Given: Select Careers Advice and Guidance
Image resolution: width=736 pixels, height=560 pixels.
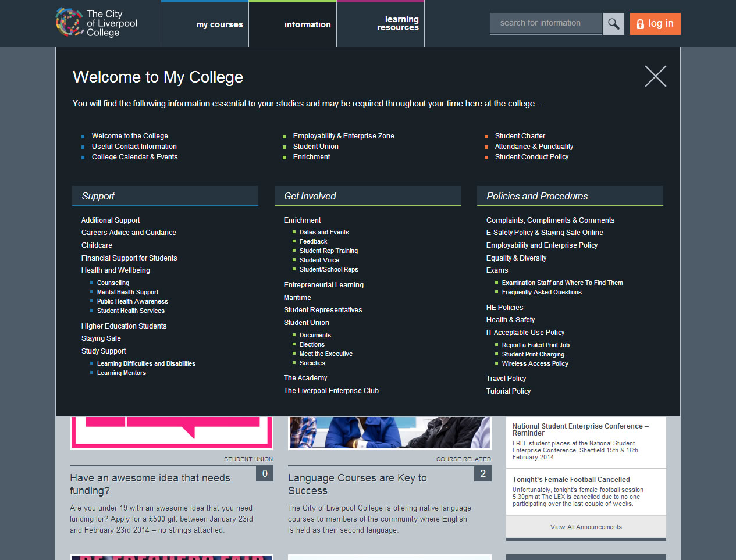Looking at the screenshot, I should point(129,233).
